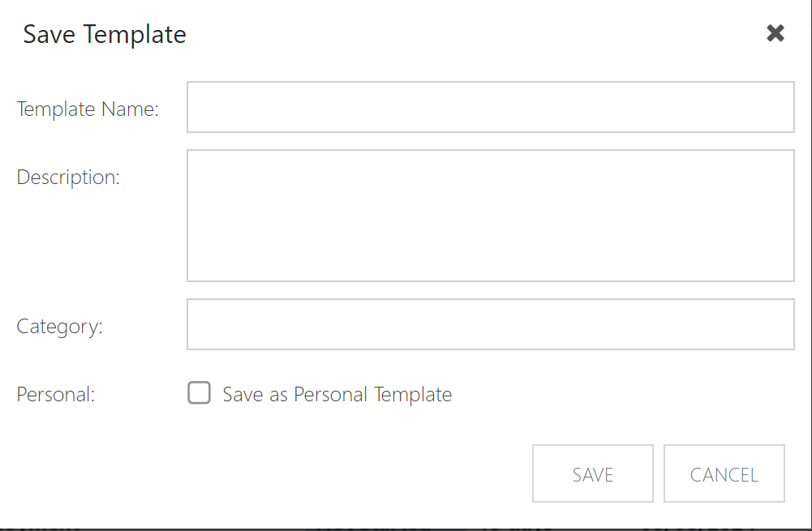The image size is (812, 531).
Task: Click the "Save Template" dialog title
Action: (105, 35)
